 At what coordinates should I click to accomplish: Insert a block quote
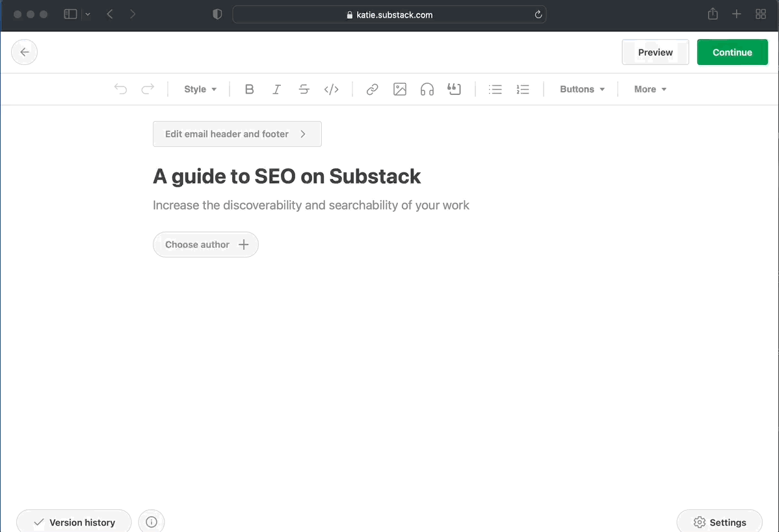pos(454,89)
